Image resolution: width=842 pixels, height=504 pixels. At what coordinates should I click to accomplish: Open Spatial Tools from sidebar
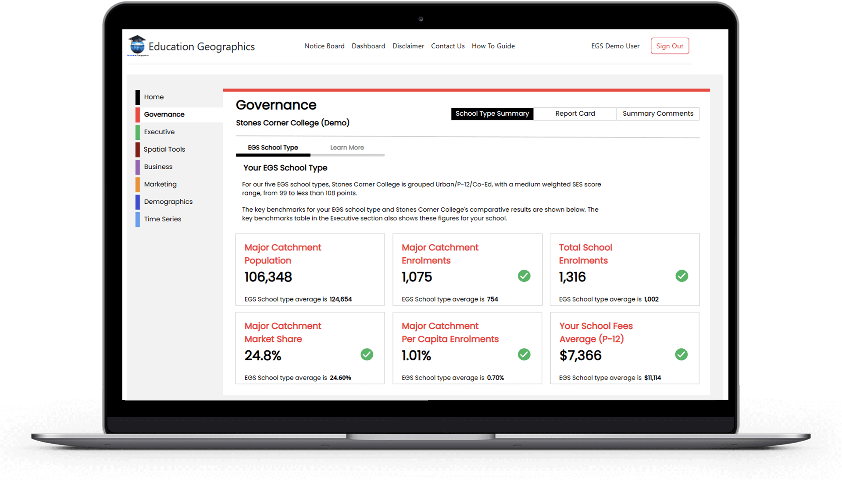click(x=164, y=149)
